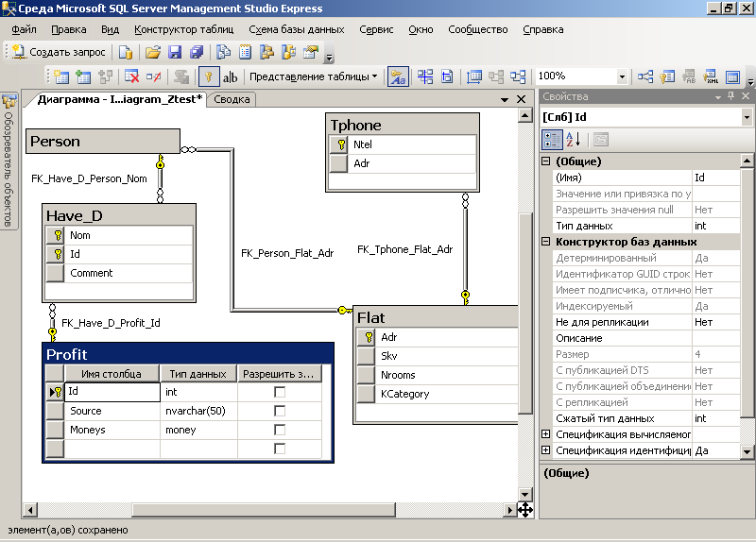Image resolution: width=756 pixels, height=542 pixels.
Task: Click Manage Indexes and Keys icon
Action: (667, 76)
